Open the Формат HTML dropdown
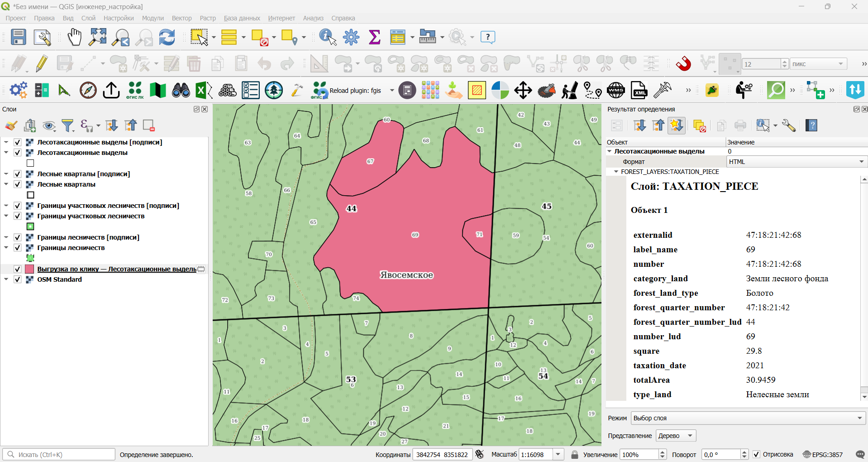 (x=796, y=162)
